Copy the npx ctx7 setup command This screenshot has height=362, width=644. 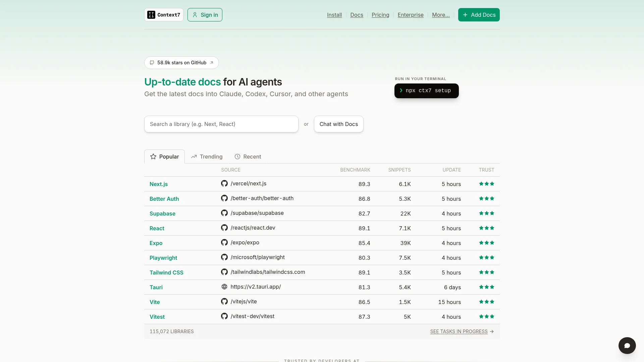[x=426, y=91]
